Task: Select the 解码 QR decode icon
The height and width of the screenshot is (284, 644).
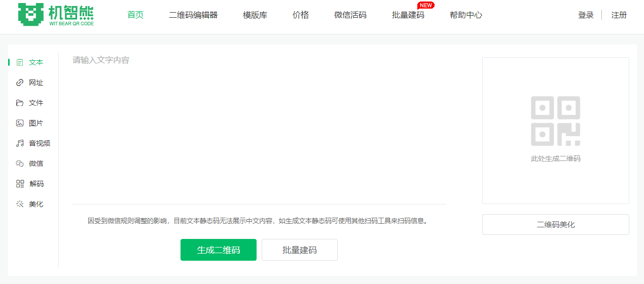Action: 20,184
